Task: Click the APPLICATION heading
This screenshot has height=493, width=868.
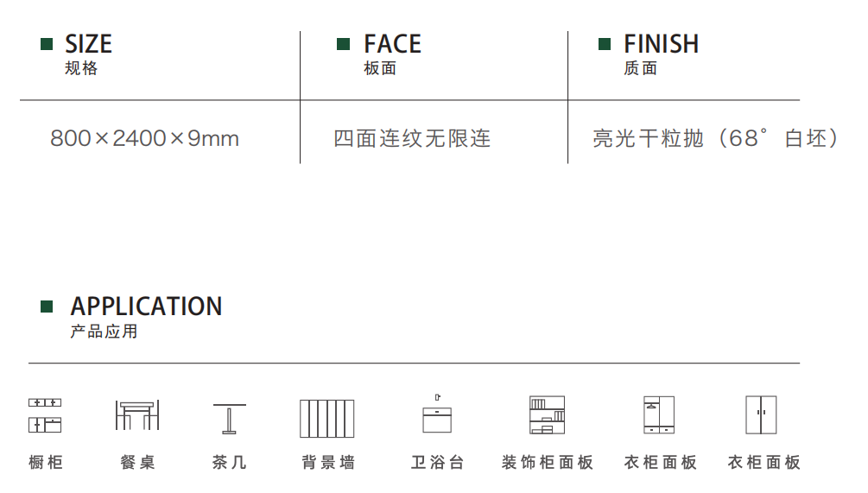Action: coord(146,307)
